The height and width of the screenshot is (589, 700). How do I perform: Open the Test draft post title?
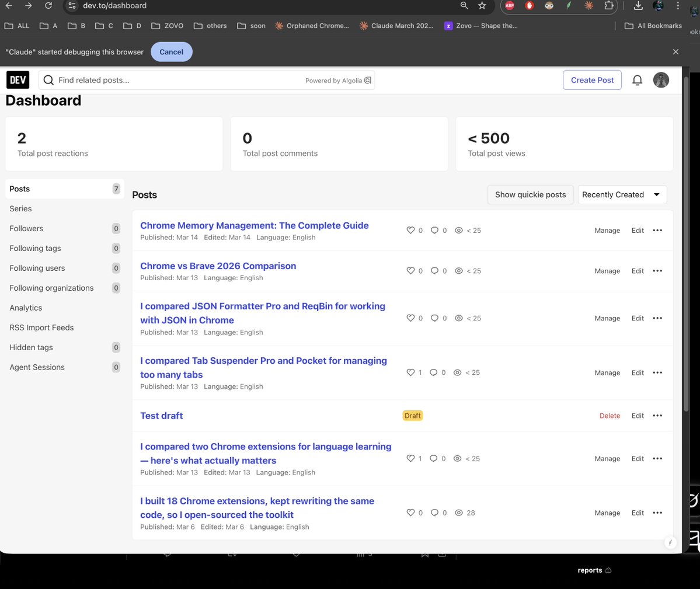[x=162, y=416]
